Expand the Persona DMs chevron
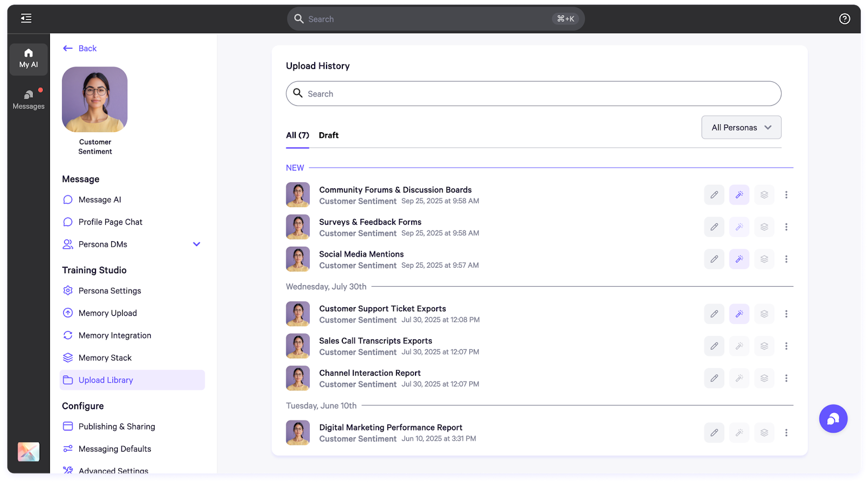 pos(196,244)
